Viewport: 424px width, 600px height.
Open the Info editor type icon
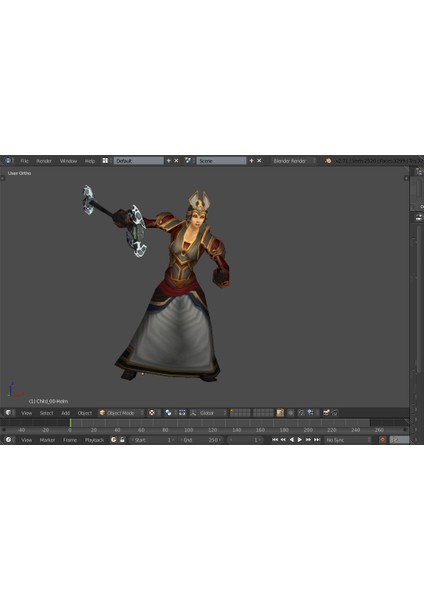(x=8, y=161)
